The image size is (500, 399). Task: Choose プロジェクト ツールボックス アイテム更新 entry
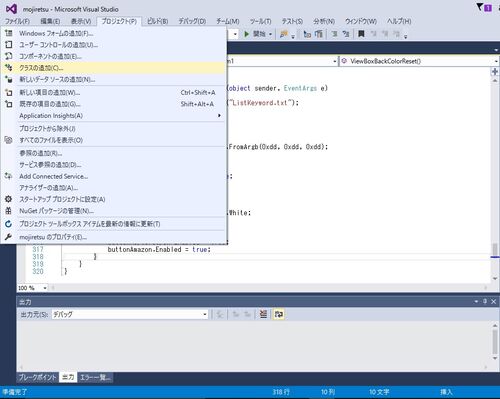coord(113,224)
